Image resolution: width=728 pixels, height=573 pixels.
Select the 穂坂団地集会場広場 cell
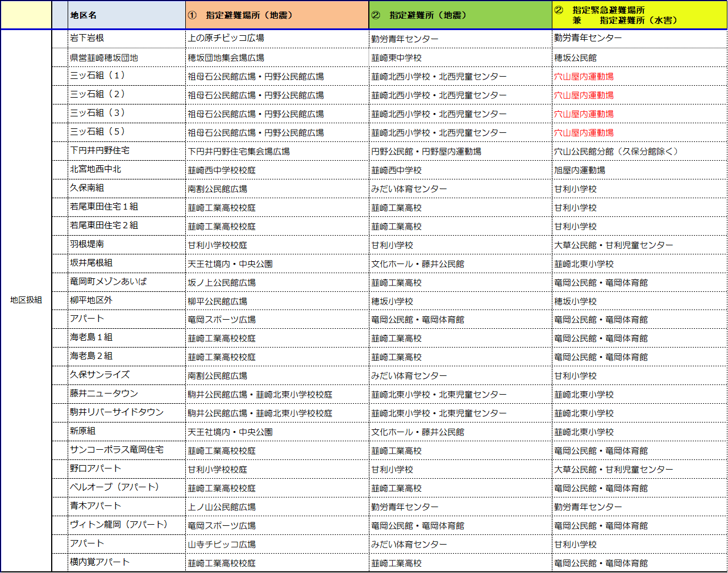click(277, 57)
